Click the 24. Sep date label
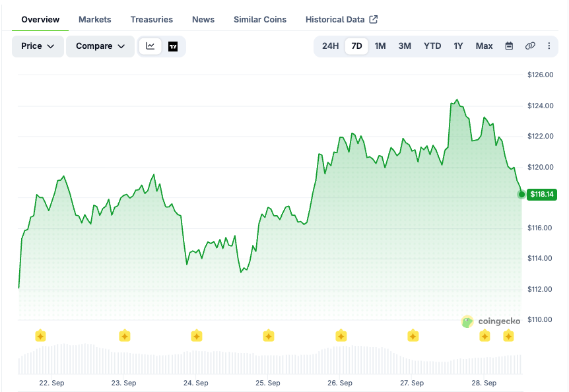The width and height of the screenshot is (569, 392). (195, 383)
